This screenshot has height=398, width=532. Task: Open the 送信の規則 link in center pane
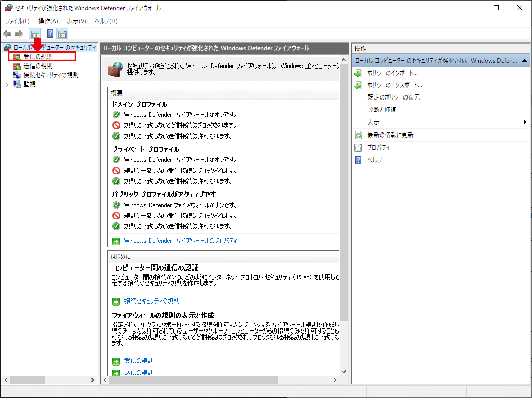tap(139, 372)
